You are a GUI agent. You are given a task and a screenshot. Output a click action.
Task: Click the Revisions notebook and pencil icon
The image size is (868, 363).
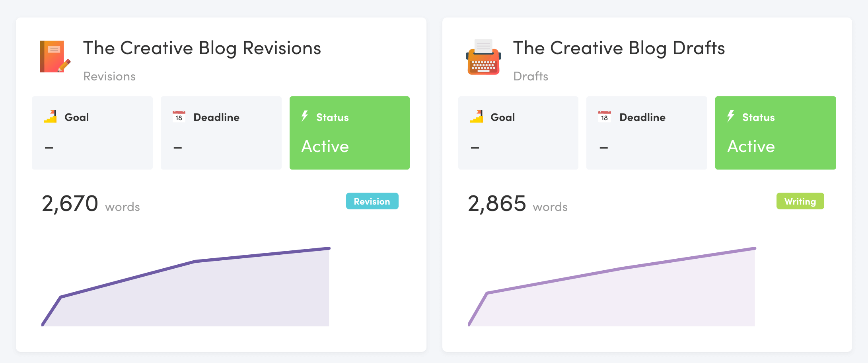(55, 57)
